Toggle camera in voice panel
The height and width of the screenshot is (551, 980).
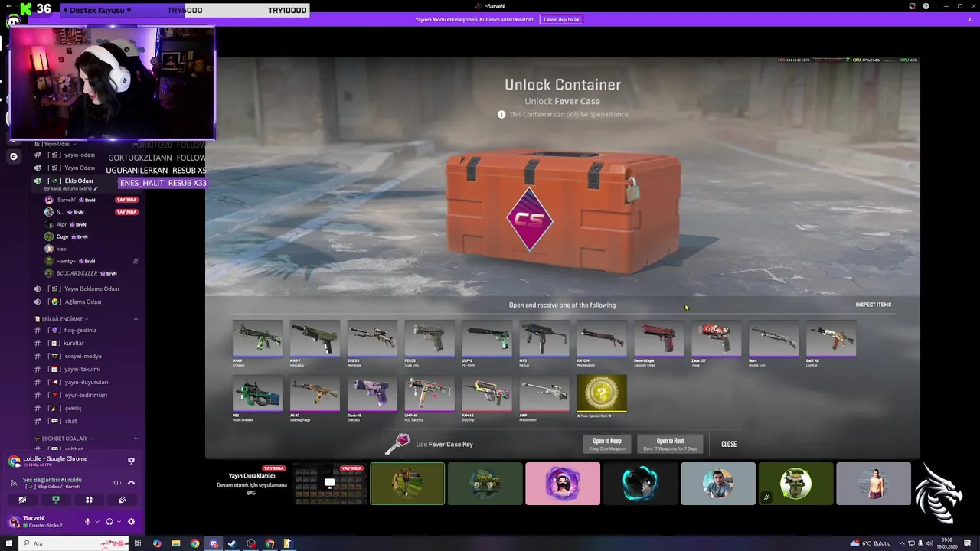[x=22, y=500]
